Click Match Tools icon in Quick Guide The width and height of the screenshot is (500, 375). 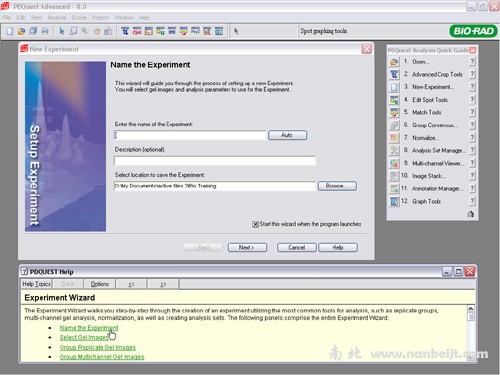click(x=394, y=112)
